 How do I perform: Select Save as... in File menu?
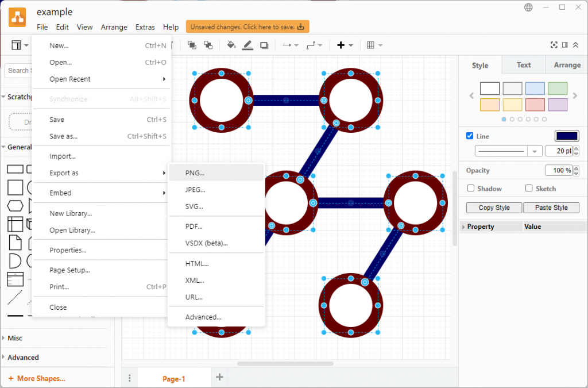pyautogui.click(x=101, y=136)
